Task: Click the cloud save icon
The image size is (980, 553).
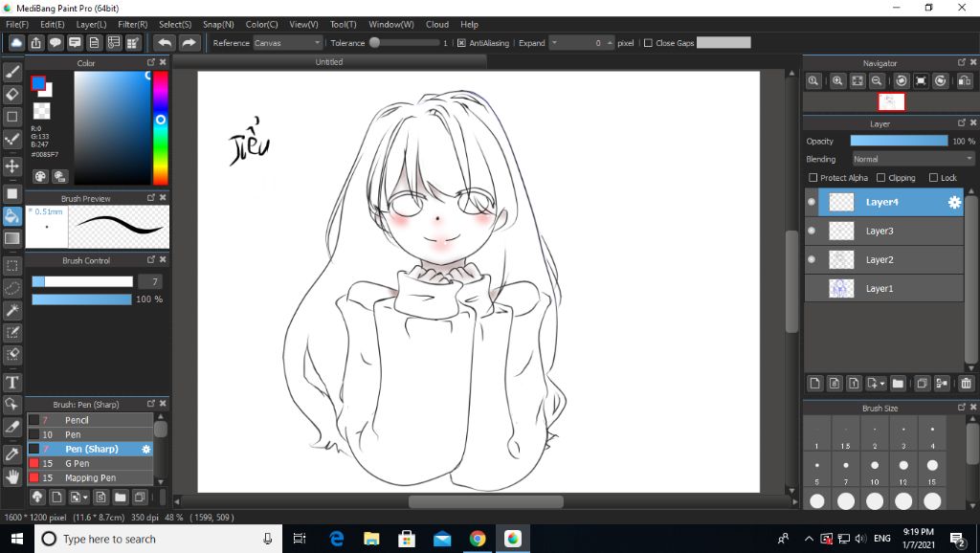Action: click(16, 42)
